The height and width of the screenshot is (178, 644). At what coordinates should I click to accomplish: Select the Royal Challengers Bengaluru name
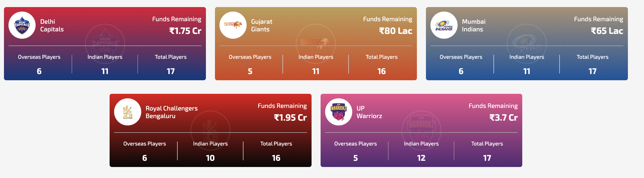pyautogui.click(x=171, y=112)
